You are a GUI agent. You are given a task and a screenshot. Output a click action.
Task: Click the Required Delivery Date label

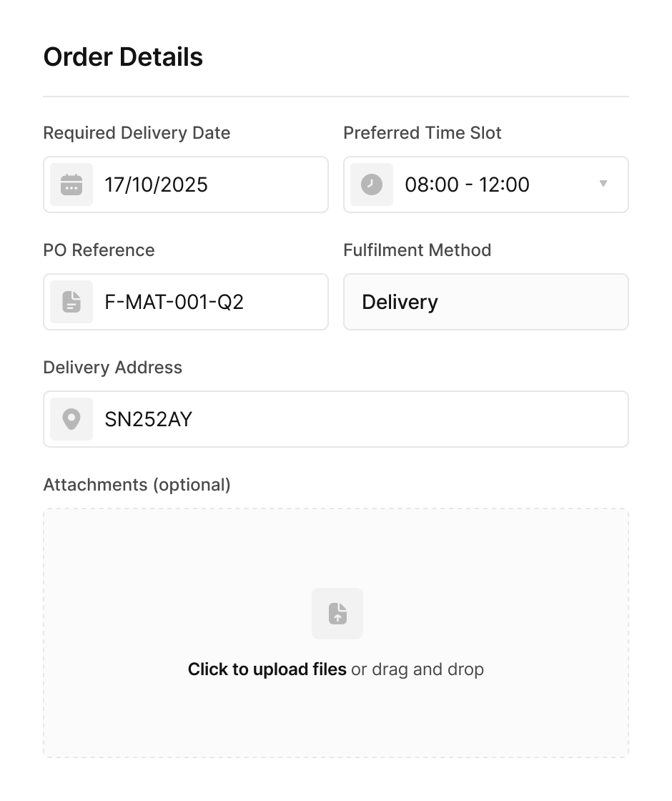coord(137,133)
